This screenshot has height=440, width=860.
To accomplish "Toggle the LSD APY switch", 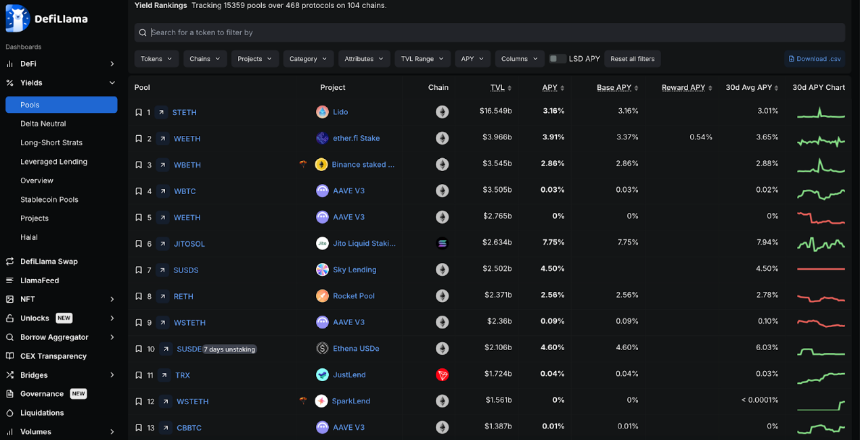I will [x=557, y=59].
